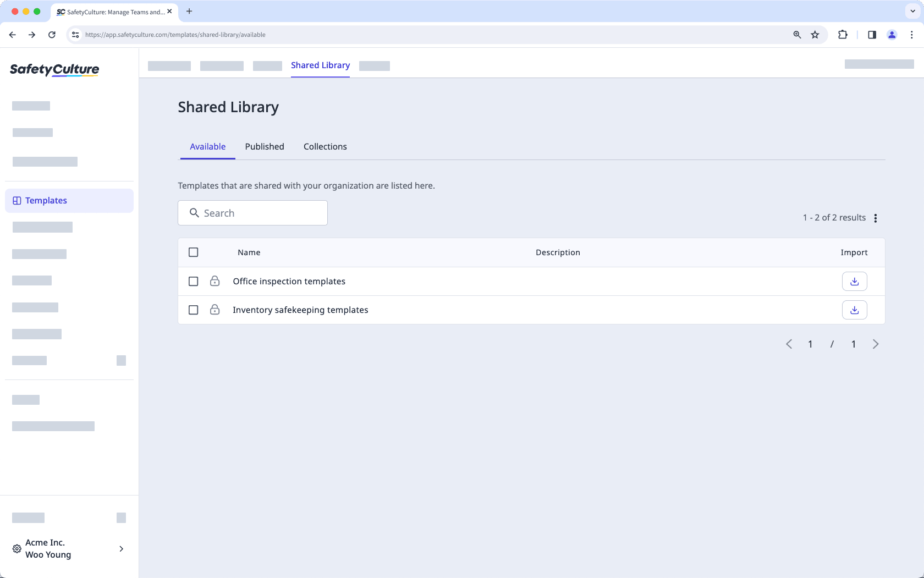
Task: Select all templates using the header checkbox
Action: click(x=193, y=252)
